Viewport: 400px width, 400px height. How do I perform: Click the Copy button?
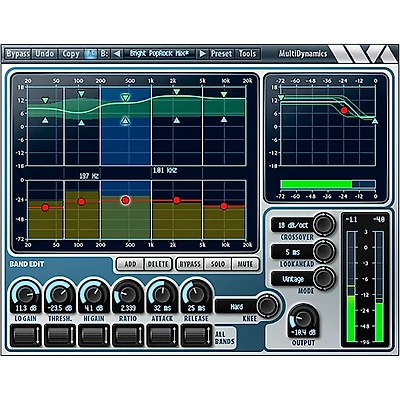click(x=71, y=54)
